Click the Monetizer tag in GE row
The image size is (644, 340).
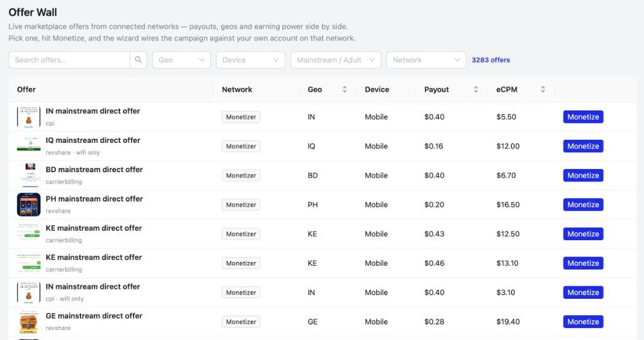[241, 321]
